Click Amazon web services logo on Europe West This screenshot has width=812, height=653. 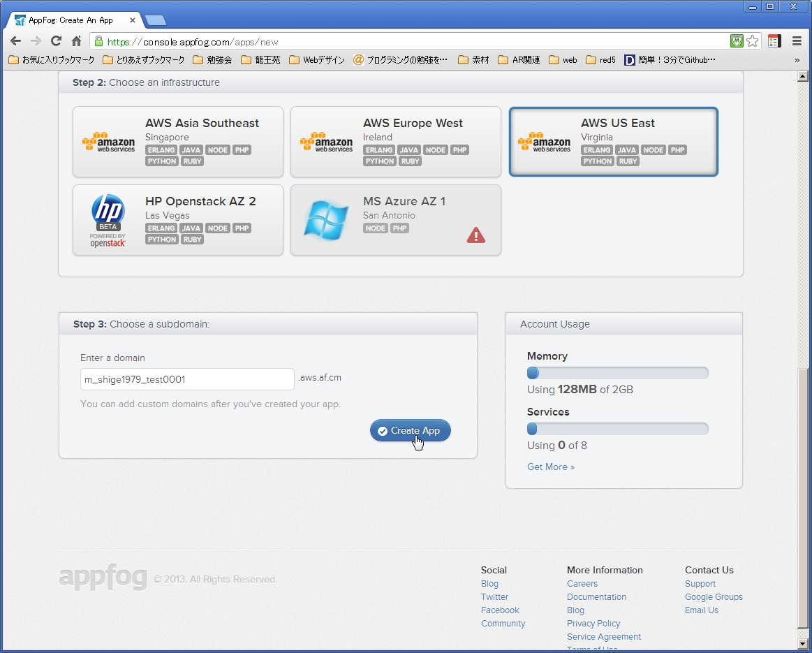click(x=326, y=142)
